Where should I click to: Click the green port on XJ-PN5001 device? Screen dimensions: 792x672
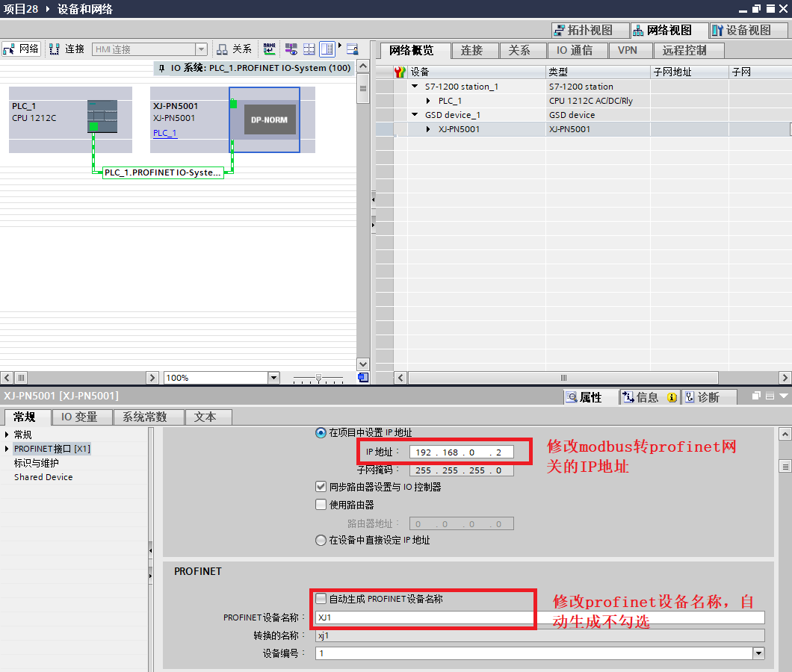(x=233, y=104)
